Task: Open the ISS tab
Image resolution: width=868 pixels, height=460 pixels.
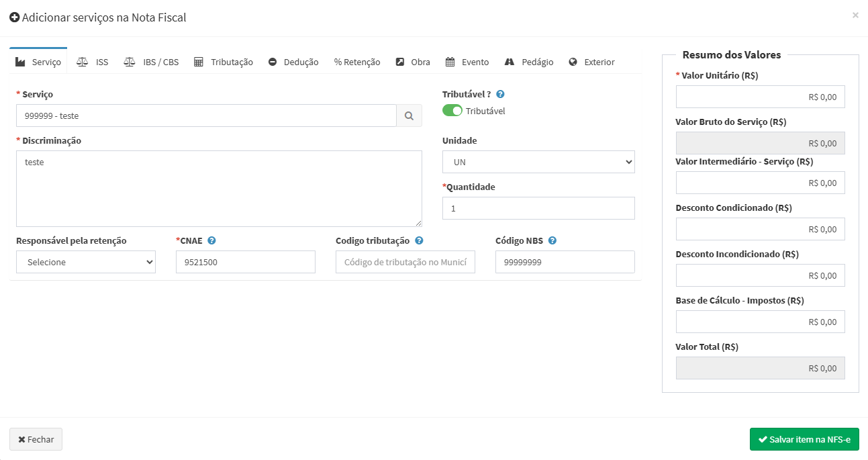Action: [x=93, y=62]
